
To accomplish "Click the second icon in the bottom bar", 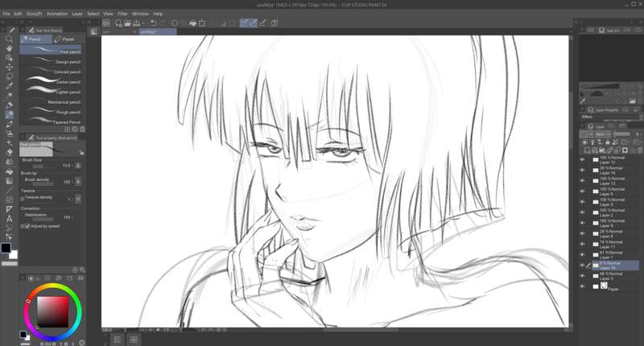I will coord(134,339).
